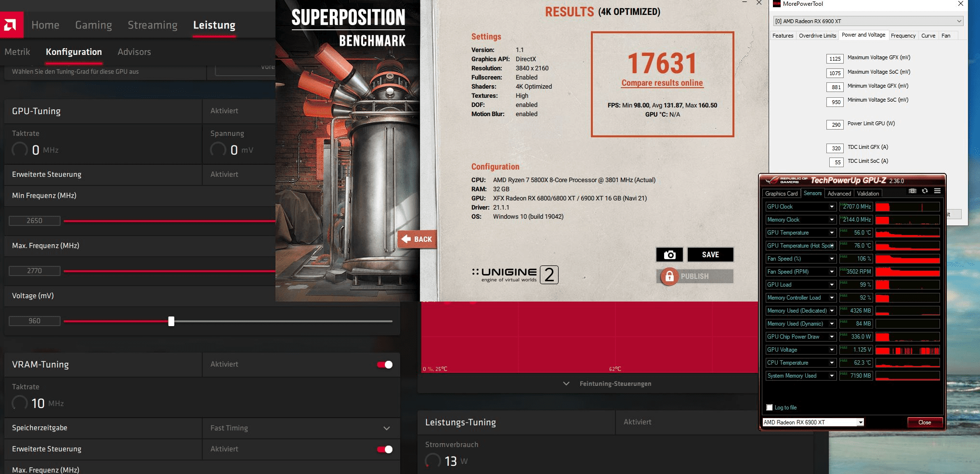
Task: Open the GPU Clock sensor dropdown arrow
Action: (832, 207)
